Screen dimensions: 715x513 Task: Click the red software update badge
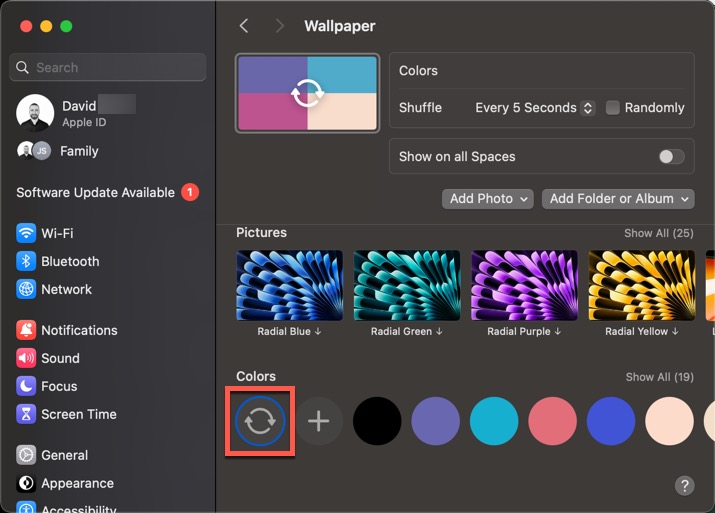(x=190, y=192)
